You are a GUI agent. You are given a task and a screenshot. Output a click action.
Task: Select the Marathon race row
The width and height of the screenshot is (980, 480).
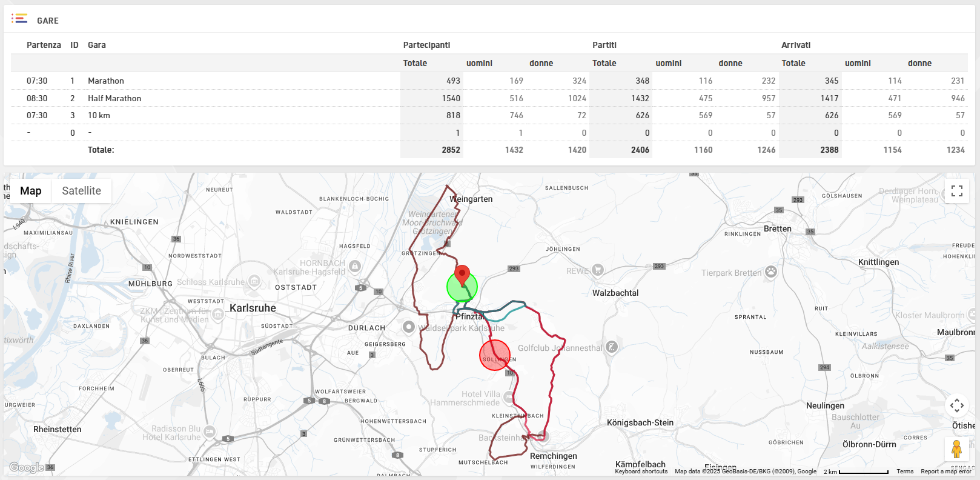[x=106, y=81]
